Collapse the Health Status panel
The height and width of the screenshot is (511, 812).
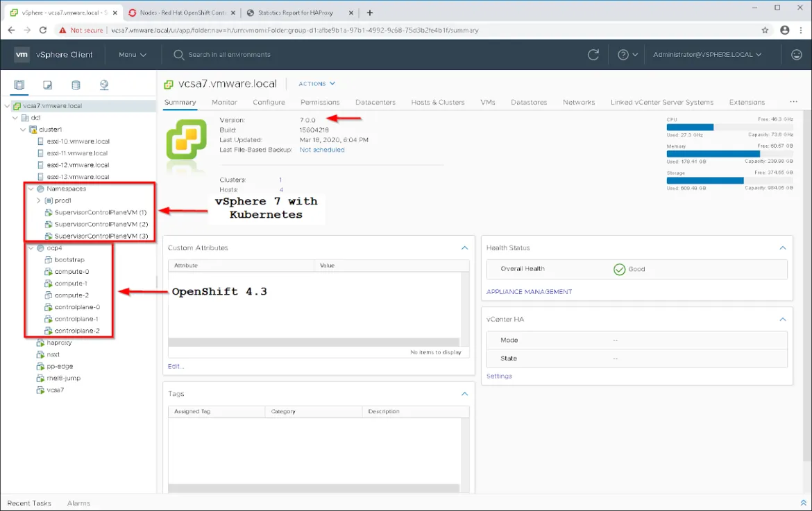point(783,248)
